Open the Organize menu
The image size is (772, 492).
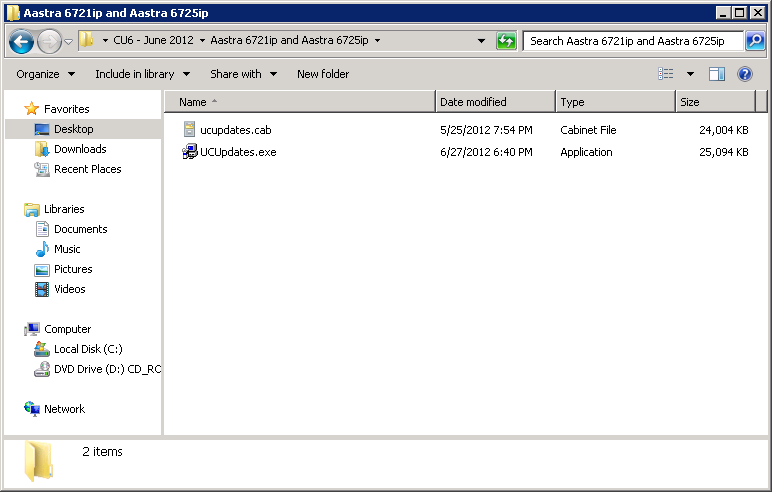(45, 74)
